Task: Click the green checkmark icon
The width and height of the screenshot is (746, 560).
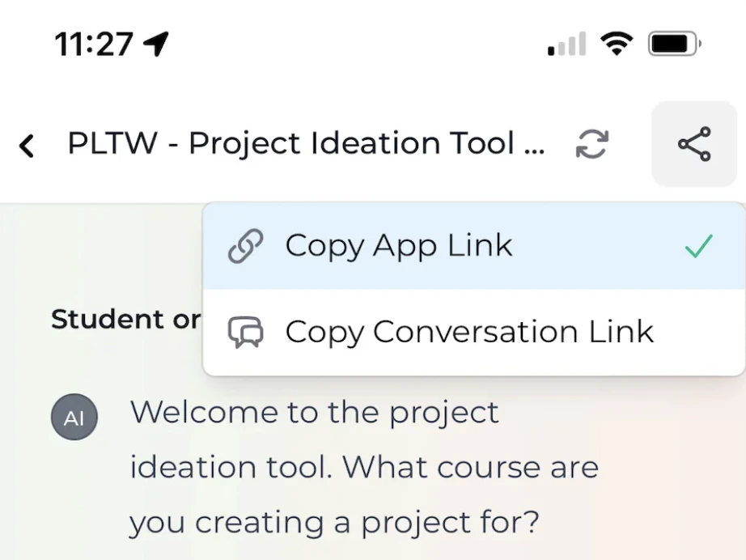Action: (698, 246)
